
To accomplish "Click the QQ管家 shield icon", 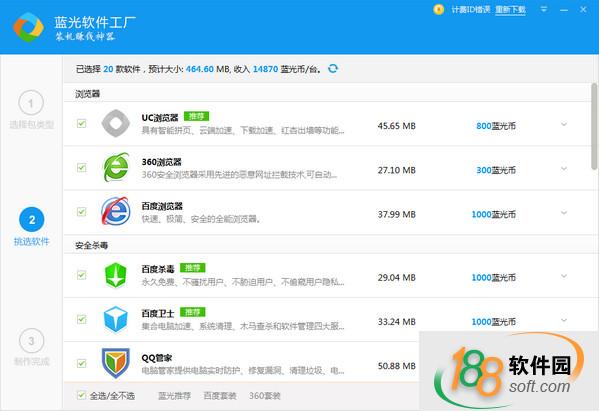I will click(x=115, y=363).
